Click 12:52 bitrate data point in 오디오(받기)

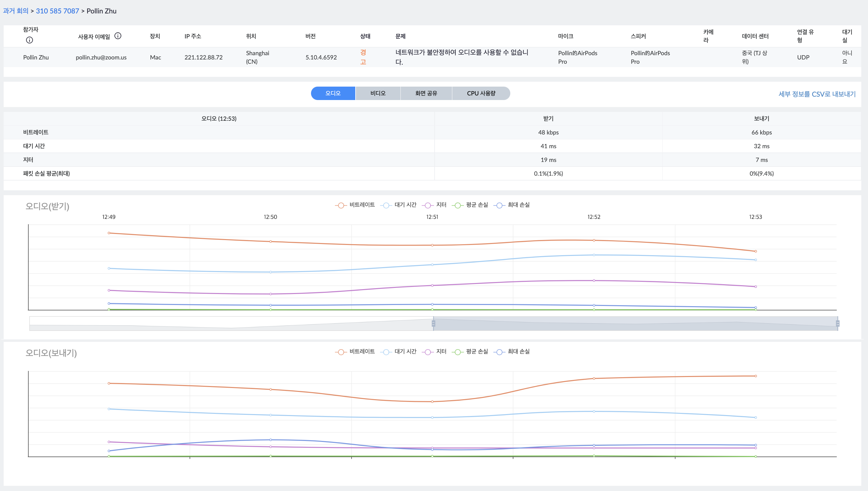[594, 240]
